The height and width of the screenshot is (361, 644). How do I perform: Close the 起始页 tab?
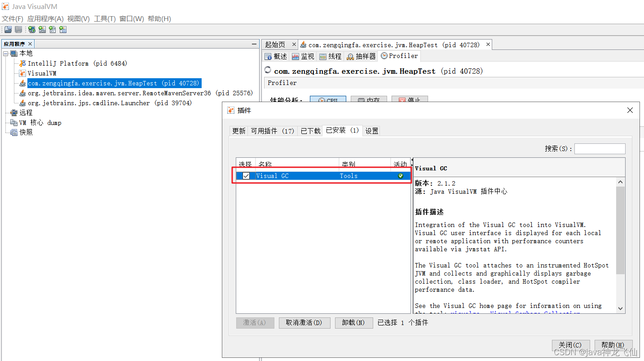tap(294, 44)
